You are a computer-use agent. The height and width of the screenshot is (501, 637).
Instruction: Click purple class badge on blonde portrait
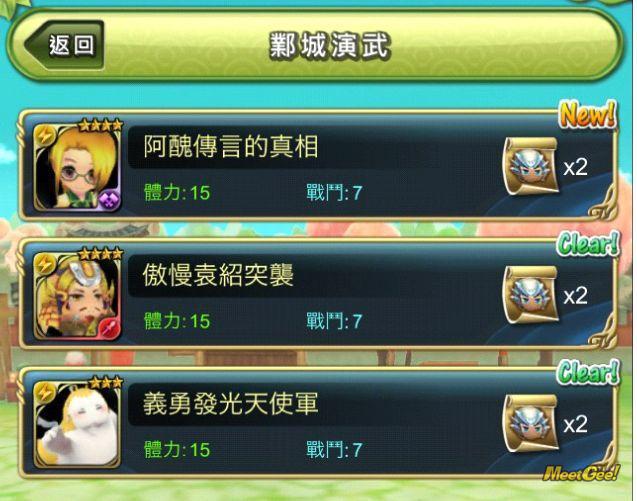pos(110,201)
